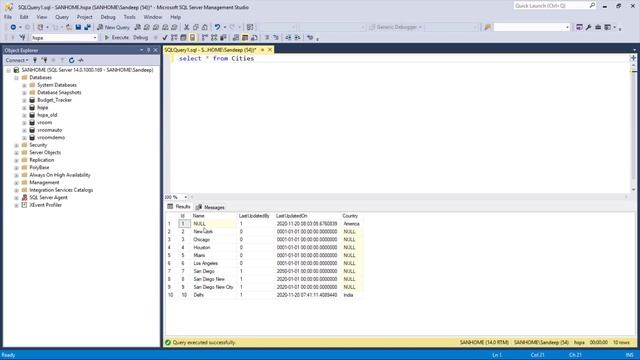Expand the System Databases folder

pos(24,85)
